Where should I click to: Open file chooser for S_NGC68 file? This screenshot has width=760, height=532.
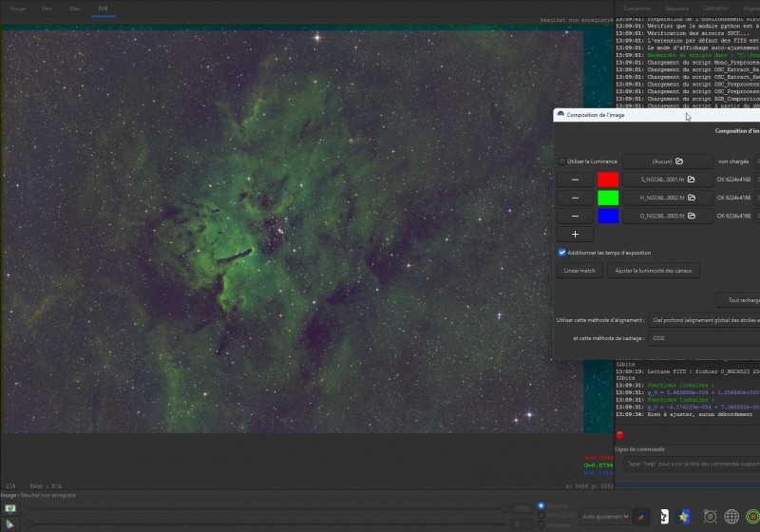coord(668,180)
